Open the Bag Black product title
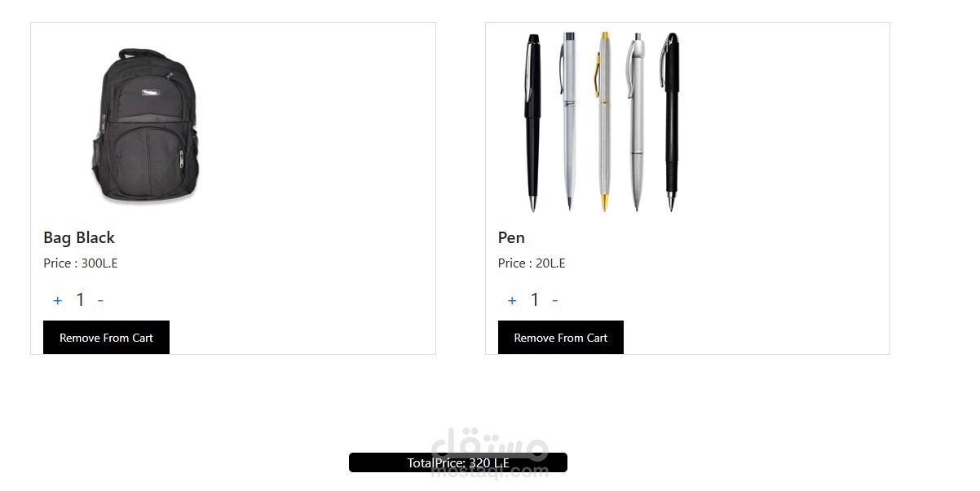This screenshot has width=980, height=491. tap(79, 237)
